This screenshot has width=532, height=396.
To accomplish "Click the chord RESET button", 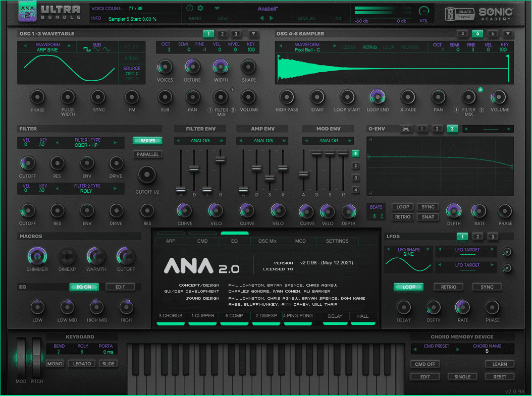I will pos(499,376).
